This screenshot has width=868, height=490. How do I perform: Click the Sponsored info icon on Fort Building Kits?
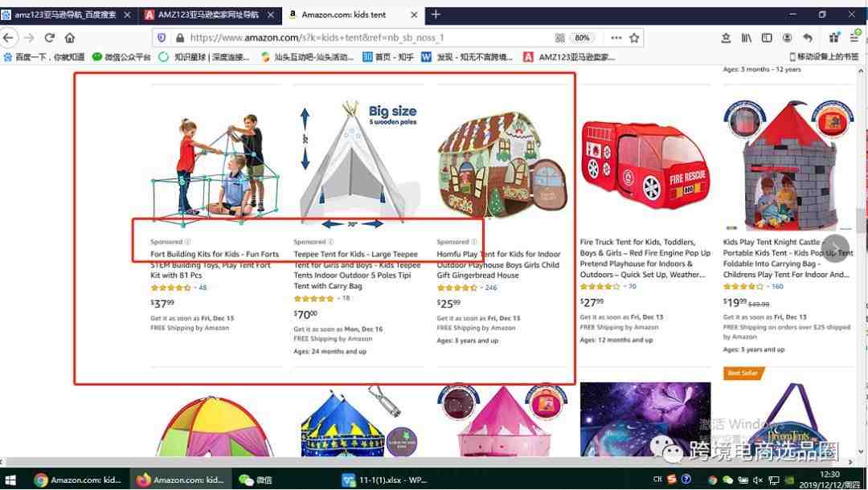pyautogui.click(x=187, y=242)
